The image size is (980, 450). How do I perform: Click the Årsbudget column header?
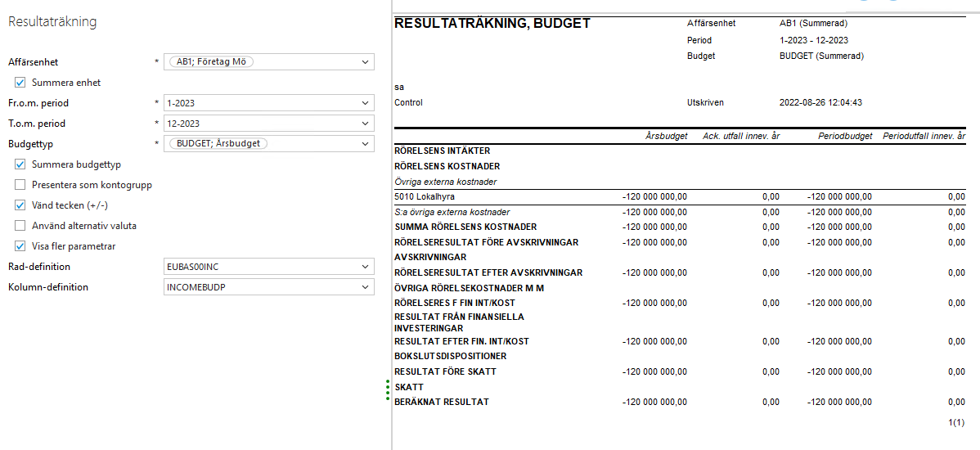pos(666,136)
